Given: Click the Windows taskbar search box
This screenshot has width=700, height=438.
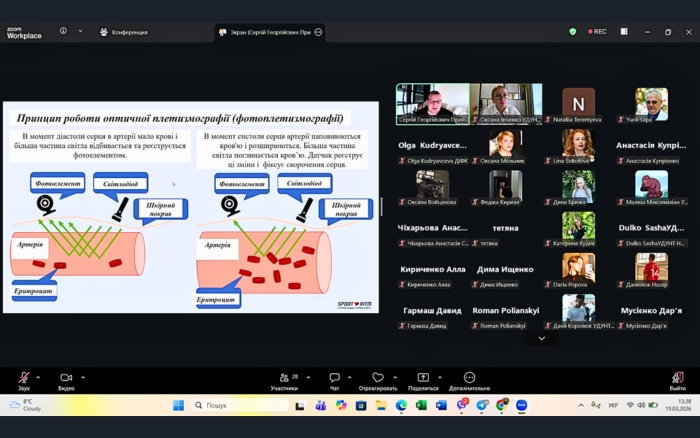Looking at the screenshot, I should (238, 405).
